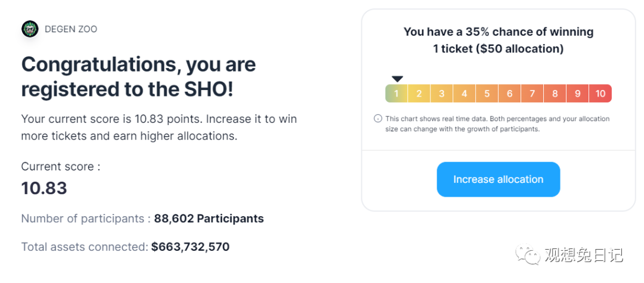Viewport: 644px width, 283px height.
Task: Click the Increase allocation button
Action: [498, 179]
